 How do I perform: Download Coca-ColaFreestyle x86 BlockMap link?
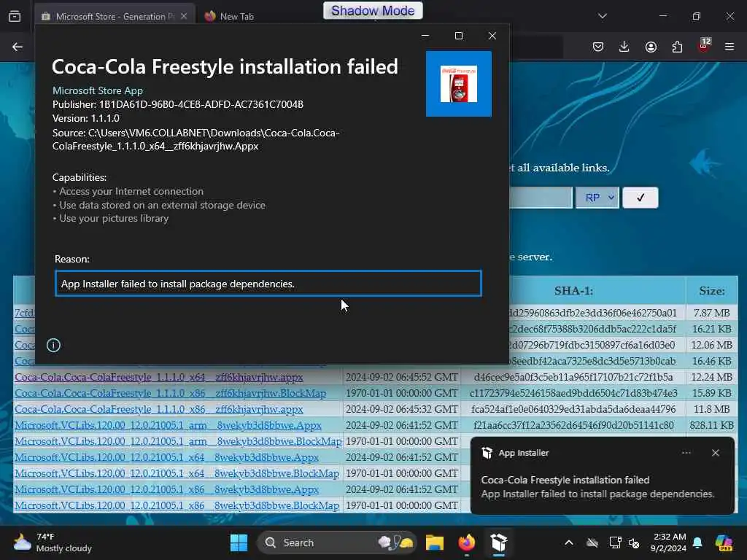coord(170,393)
